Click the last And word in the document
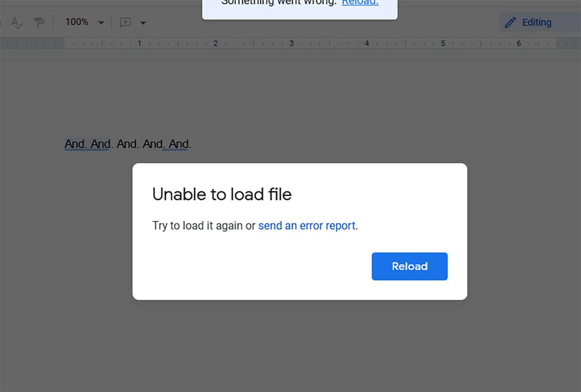 coord(180,144)
